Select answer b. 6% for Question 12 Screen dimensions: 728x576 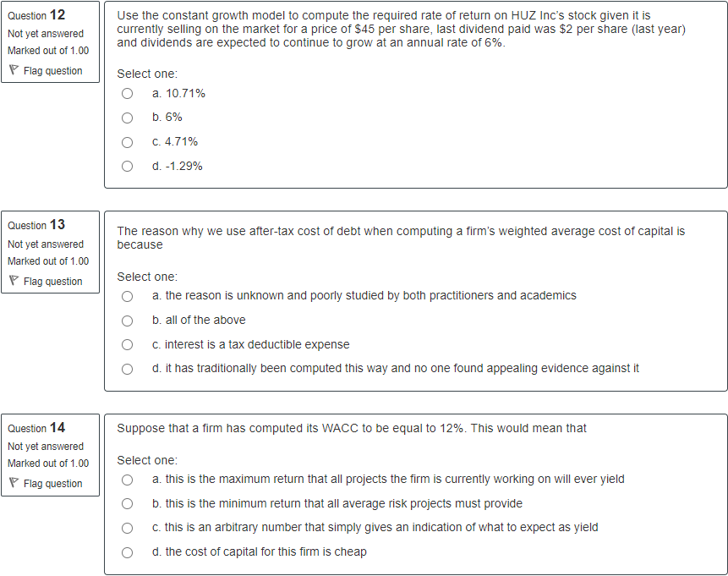pyautogui.click(x=127, y=118)
